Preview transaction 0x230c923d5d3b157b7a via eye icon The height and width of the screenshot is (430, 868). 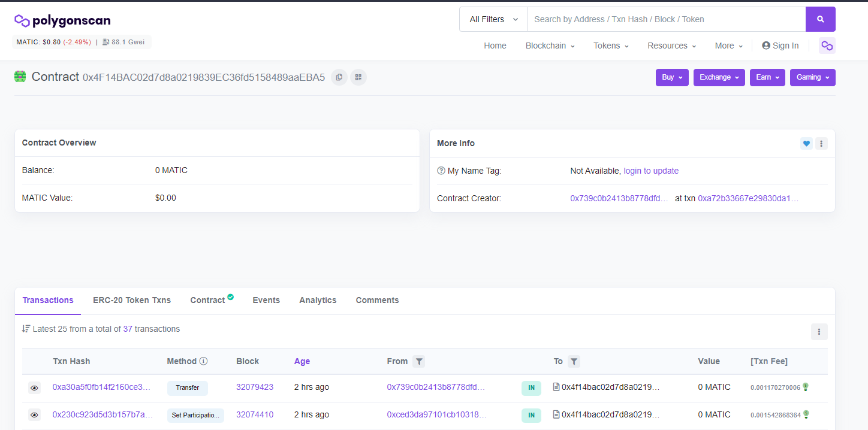[x=34, y=414]
